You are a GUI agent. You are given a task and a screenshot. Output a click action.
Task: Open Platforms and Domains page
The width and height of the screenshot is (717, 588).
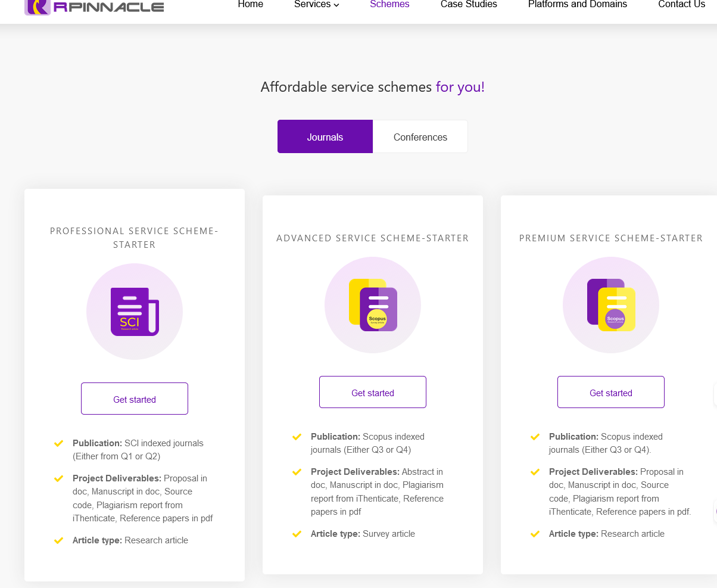click(x=577, y=5)
